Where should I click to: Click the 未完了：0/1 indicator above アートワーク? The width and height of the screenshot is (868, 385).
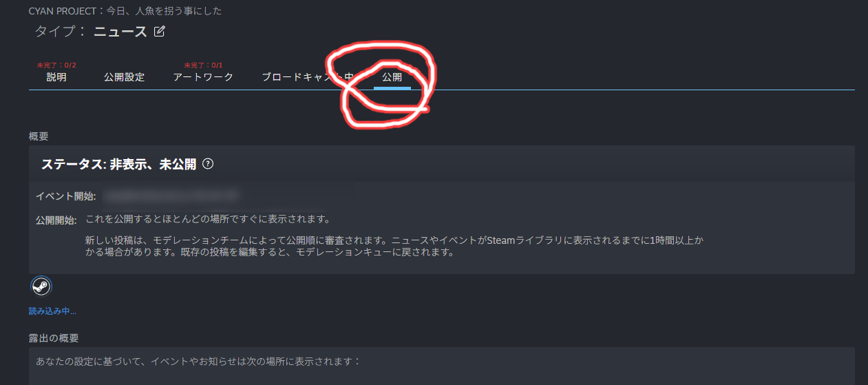click(203, 65)
